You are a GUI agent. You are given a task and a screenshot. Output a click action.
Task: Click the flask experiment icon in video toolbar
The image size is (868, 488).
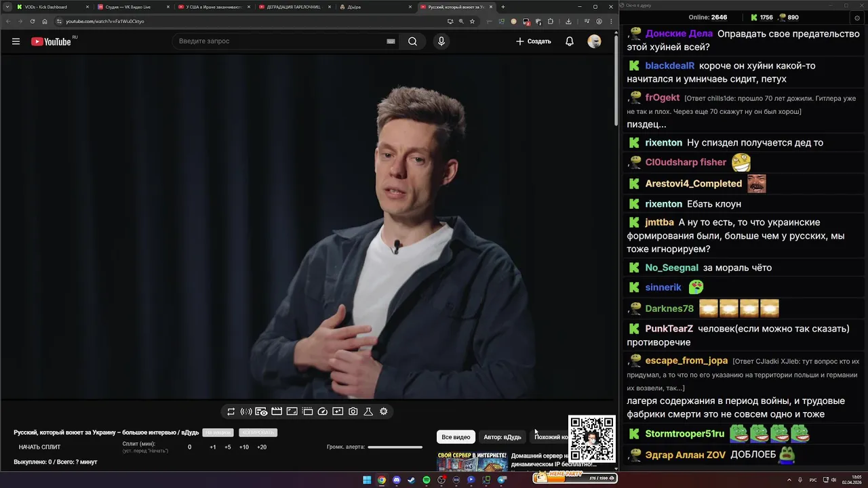tap(368, 411)
